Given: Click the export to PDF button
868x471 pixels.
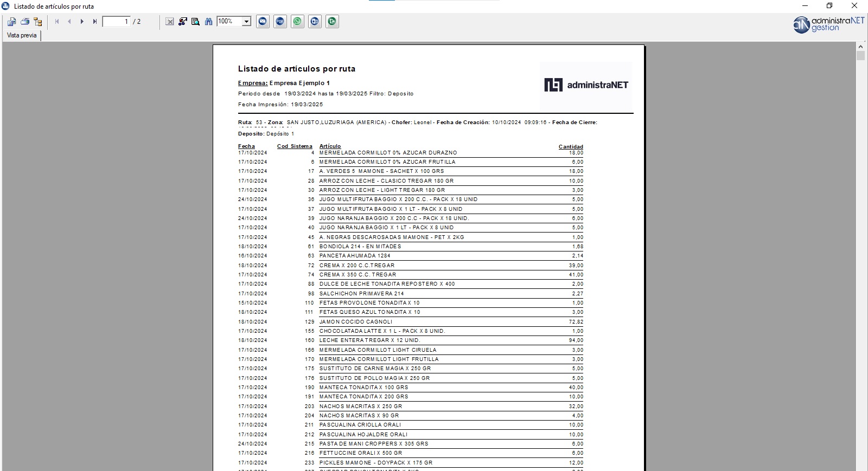Looking at the screenshot, I should [280, 22].
